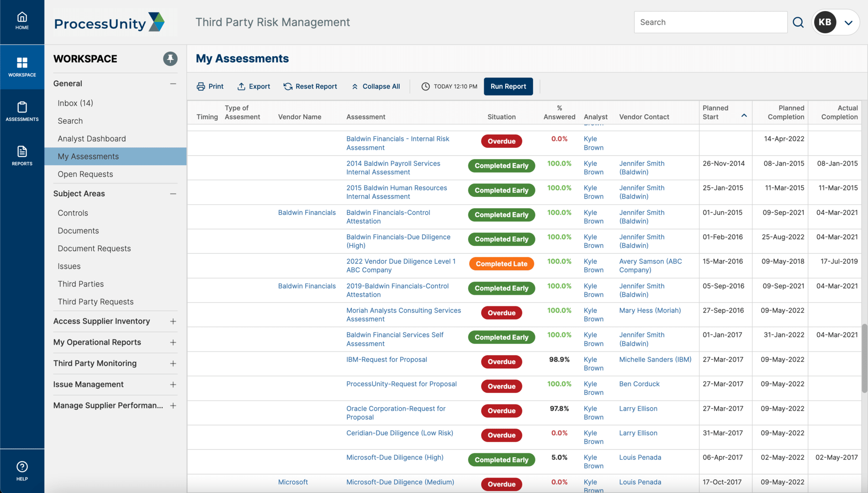Open the Reports sidebar section

22,156
